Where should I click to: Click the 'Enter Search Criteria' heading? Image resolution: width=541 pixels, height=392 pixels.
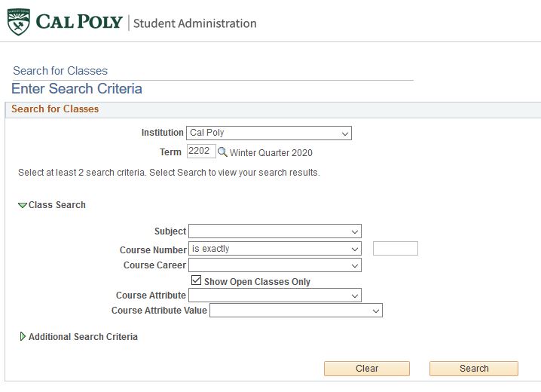(x=77, y=89)
